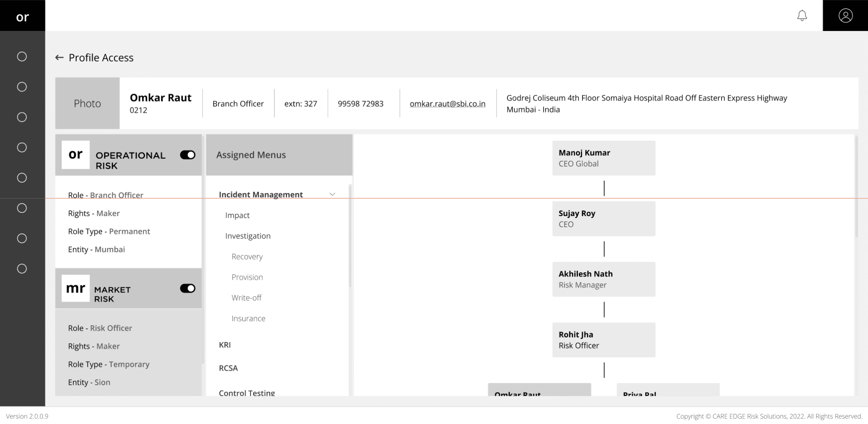Click the Assigned Menus header

click(279, 155)
